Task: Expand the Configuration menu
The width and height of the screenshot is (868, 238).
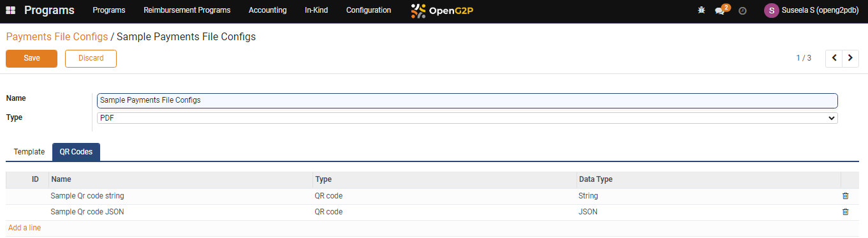Action: [x=369, y=10]
